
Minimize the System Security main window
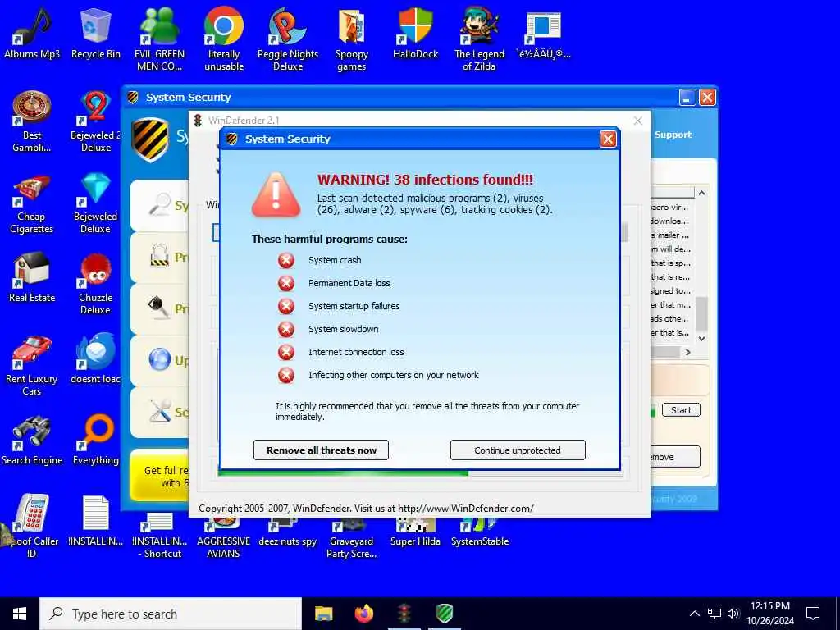pos(687,98)
